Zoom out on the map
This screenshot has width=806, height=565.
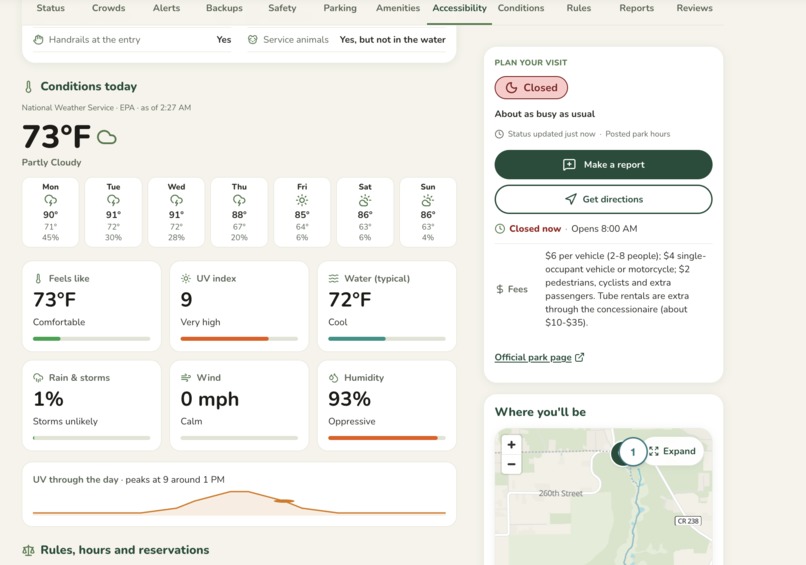(511, 464)
